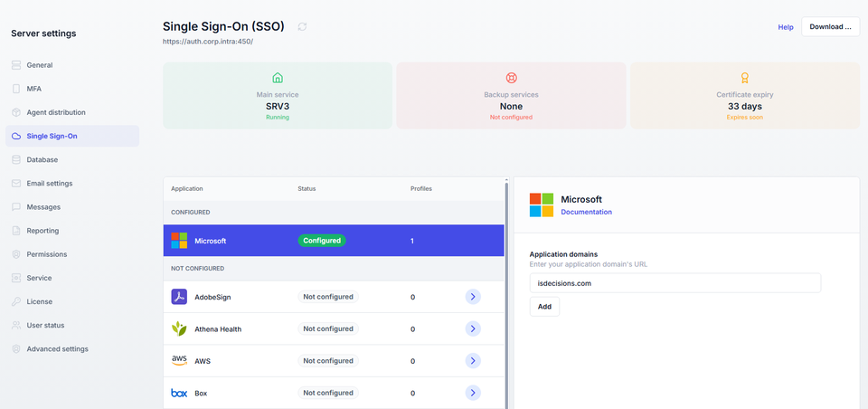Screen dimensions: 868x409
Task: Click the refresh icon beside Single Sign-On title
Action: click(302, 27)
